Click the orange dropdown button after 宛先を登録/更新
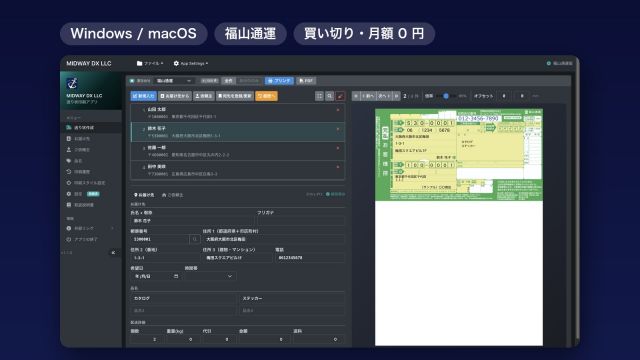 266,96
